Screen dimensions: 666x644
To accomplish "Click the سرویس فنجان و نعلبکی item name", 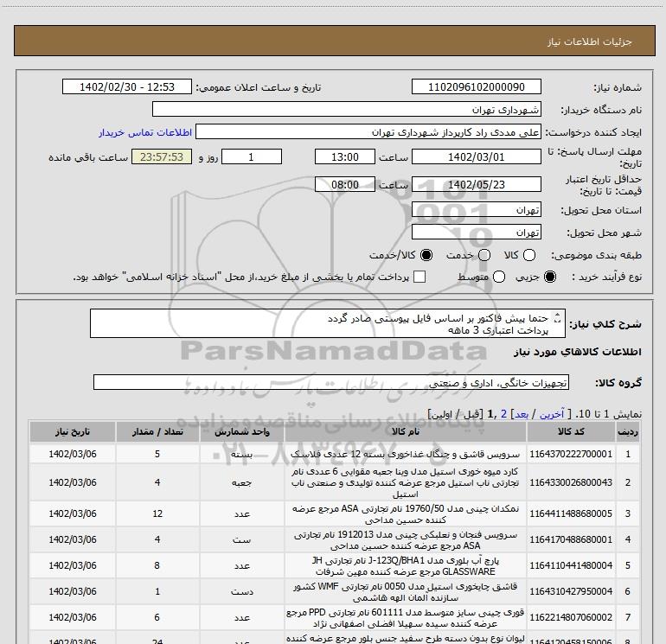I will [x=405, y=539].
